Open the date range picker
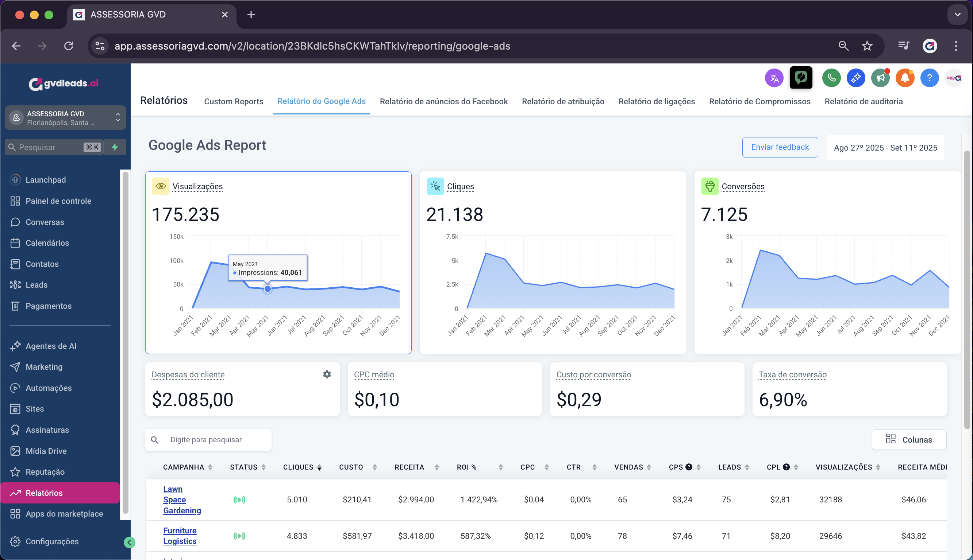Viewport: 973px width, 560px height. [885, 148]
